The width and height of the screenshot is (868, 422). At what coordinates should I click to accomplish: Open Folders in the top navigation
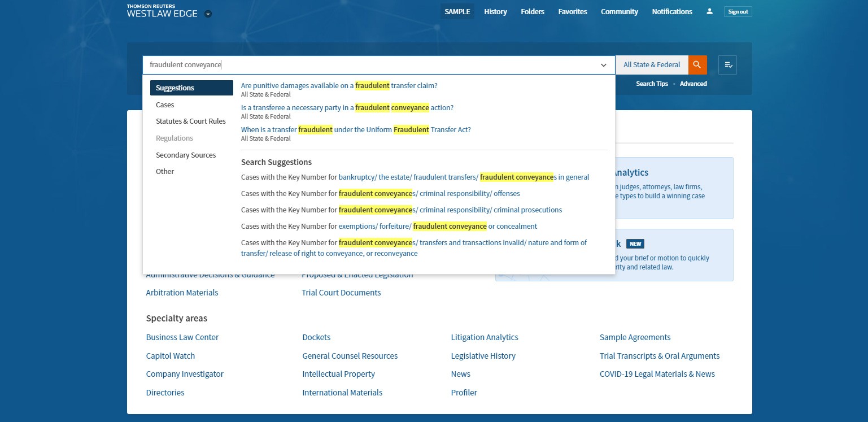(x=533, y=11)
